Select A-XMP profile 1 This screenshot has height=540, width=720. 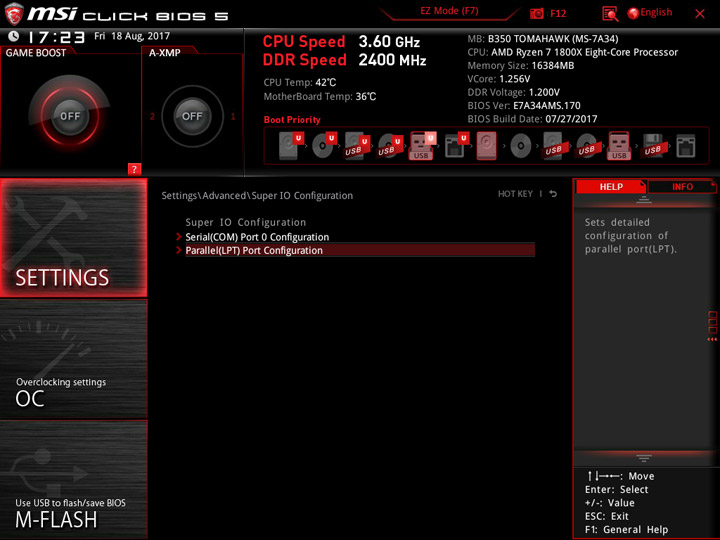[233, 116]
